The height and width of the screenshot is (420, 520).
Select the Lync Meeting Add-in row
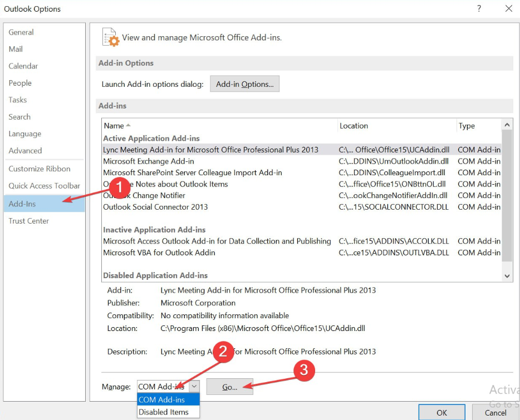pyautogui.click(x=301, y=150)
